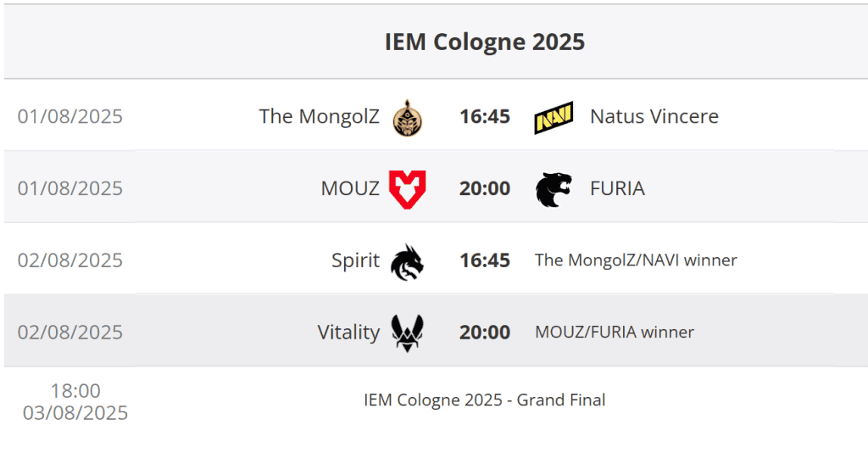Screen dimensions: 868x453
Task: Click The MongolZ team logo
Action: [408, 117]
